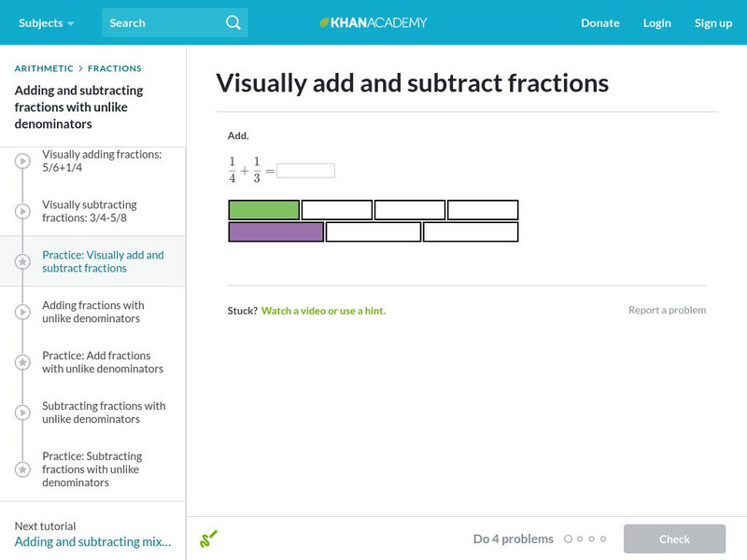747x560 pixels.
Task: Click Watch a video or use a hint
Action: coord(323,311)
